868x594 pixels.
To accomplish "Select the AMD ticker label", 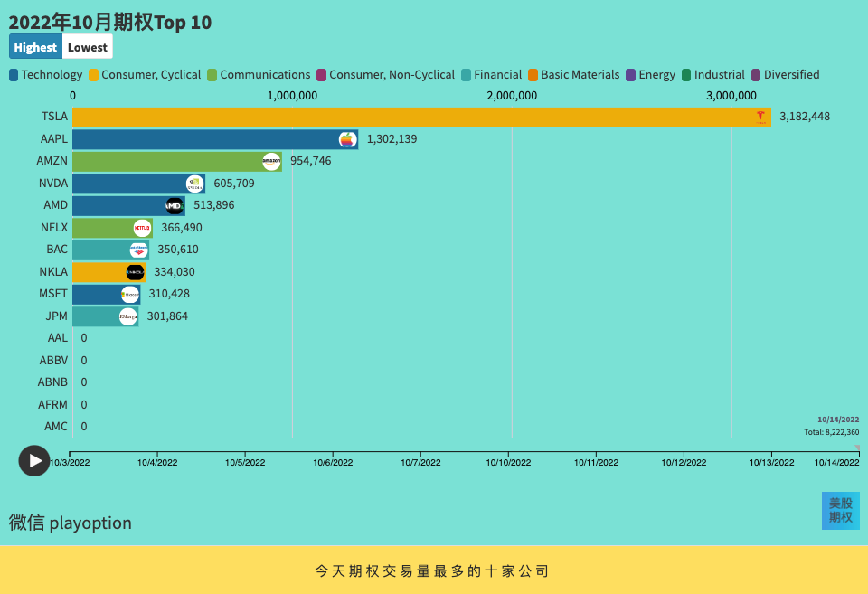I will point(55,205).
